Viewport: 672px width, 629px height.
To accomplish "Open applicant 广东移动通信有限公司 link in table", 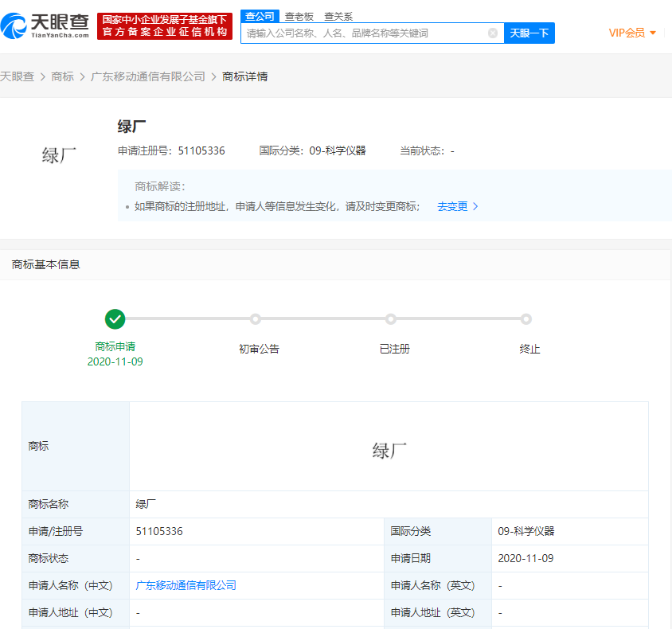I will click(186, 585).
